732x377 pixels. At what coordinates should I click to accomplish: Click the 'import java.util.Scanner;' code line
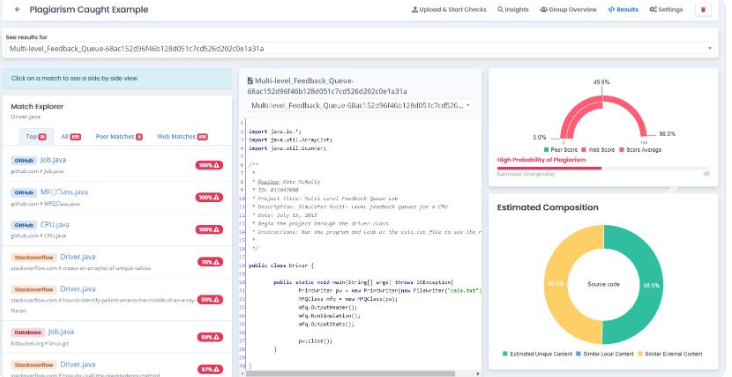point(288,148)
